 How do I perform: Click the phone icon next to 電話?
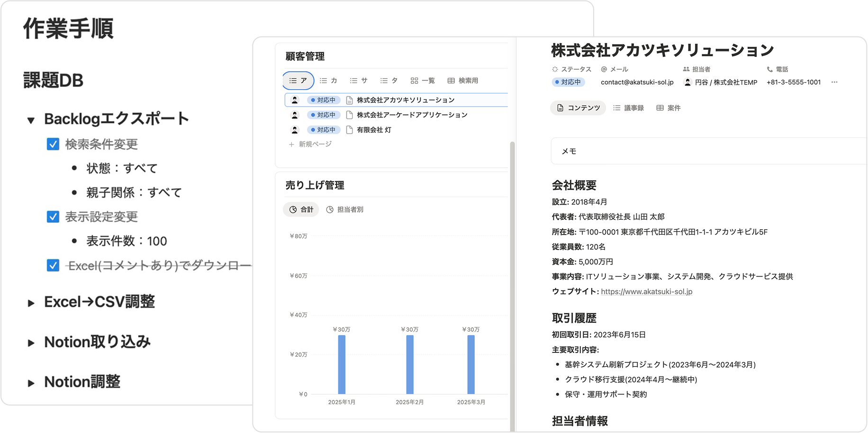[768, 69]
